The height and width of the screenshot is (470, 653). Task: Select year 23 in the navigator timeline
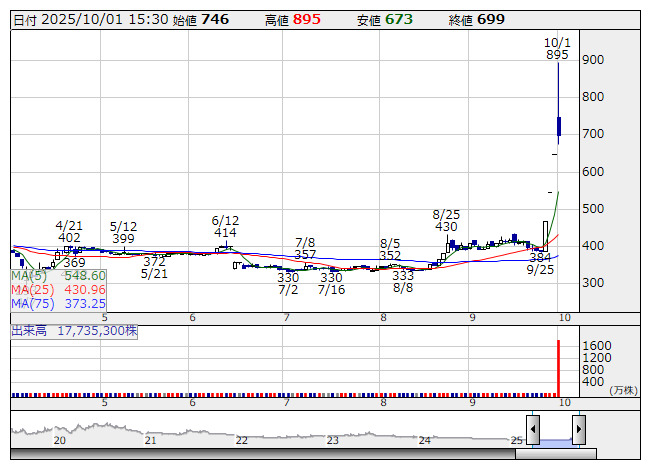pyautogui.click(x=333, y=440)
